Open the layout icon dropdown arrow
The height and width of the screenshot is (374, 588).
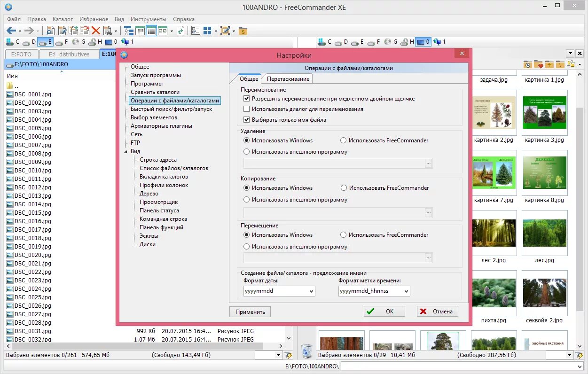point(216,31)
